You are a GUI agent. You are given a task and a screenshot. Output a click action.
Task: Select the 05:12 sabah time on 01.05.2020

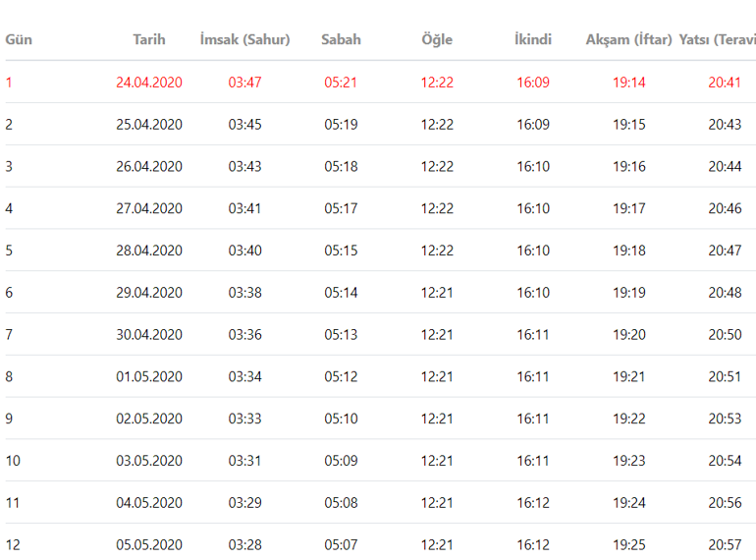pyautogui.click(x=341, y=376)
